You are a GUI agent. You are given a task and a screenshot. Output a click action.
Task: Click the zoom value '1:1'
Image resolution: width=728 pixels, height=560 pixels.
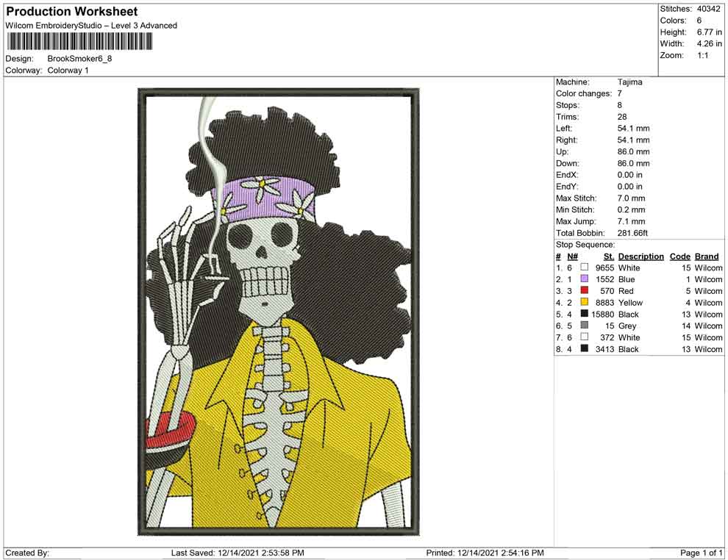[x=702, y=55]
